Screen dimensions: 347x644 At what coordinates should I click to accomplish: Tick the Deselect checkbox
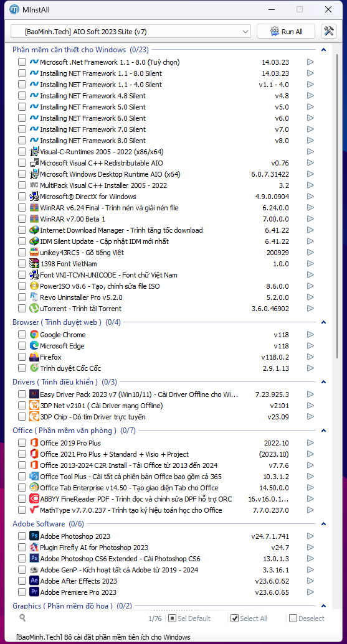293,618
